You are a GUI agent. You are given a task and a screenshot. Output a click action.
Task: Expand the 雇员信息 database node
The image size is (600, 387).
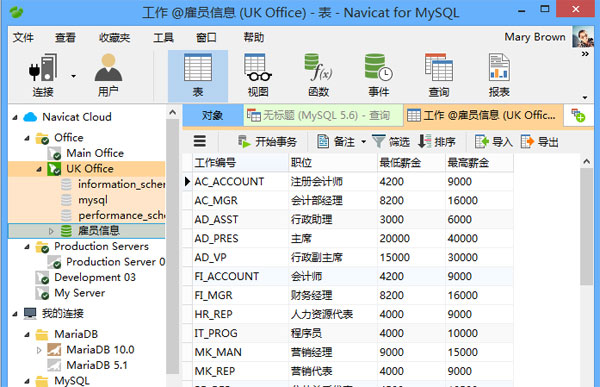pos(51,231)
